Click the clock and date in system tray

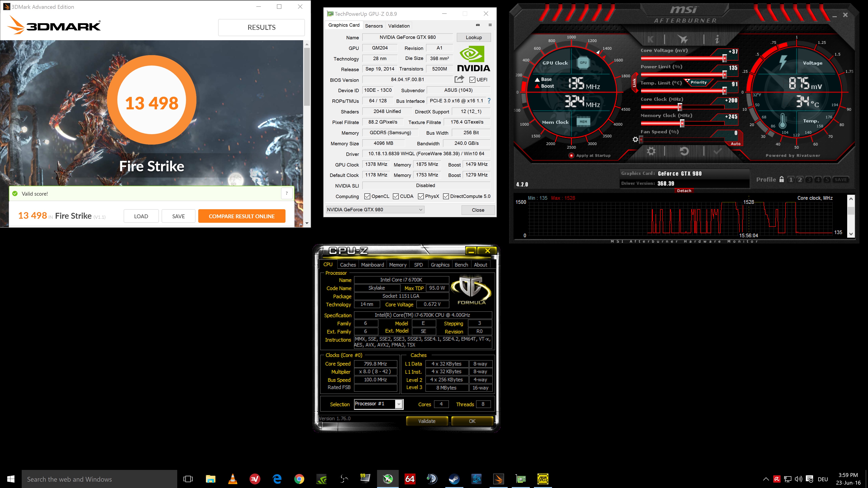click(848, 479)
